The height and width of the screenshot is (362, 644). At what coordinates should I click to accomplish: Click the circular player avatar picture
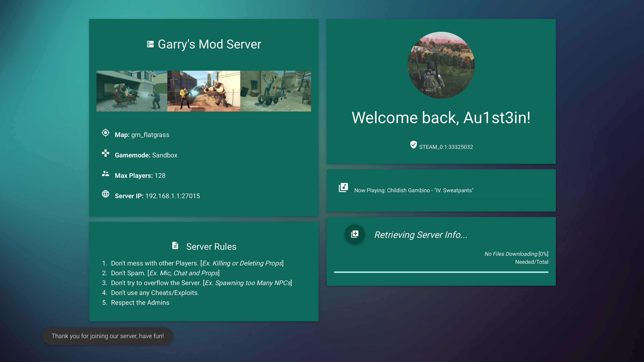(441, 65)
